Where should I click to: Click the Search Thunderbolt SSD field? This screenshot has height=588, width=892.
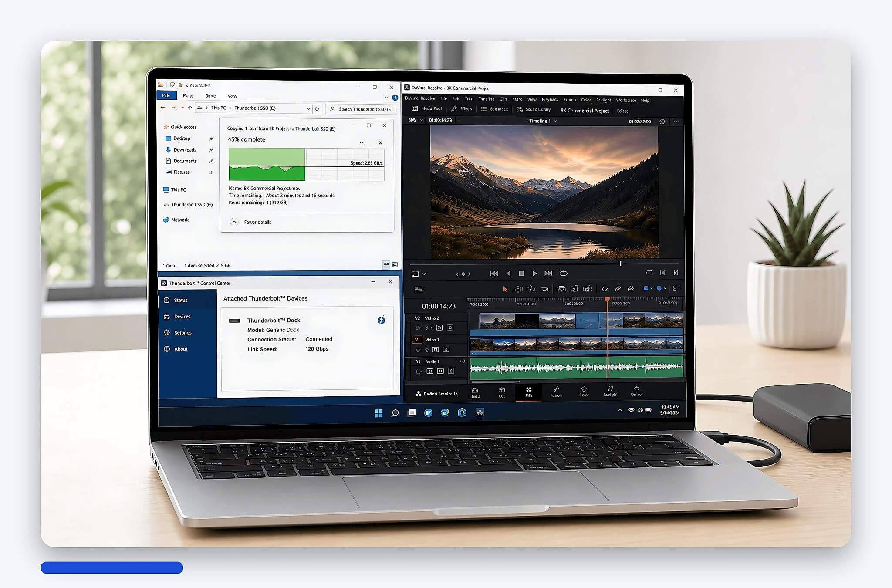361,109
